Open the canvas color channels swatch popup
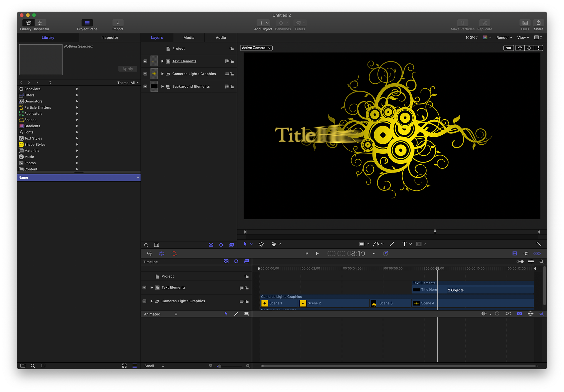The width and height of the screenshot is (564, 392). tap(487, 38)
